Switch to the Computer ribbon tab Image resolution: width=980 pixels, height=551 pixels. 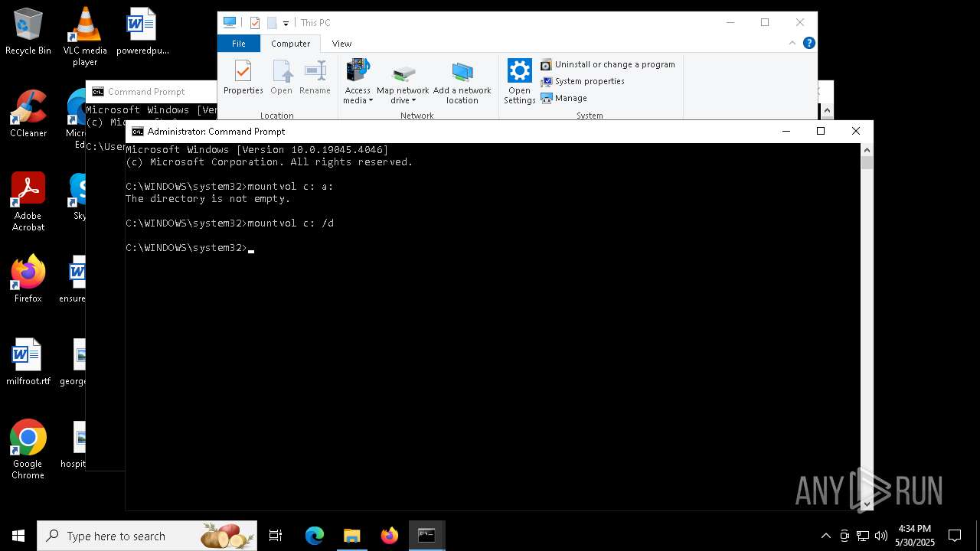(x=290, y=44)
